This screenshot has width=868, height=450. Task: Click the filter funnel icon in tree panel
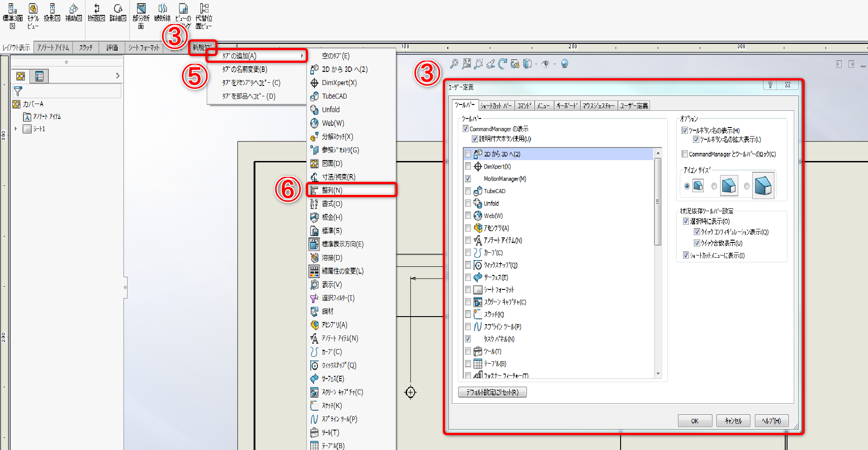coord(18,91)
